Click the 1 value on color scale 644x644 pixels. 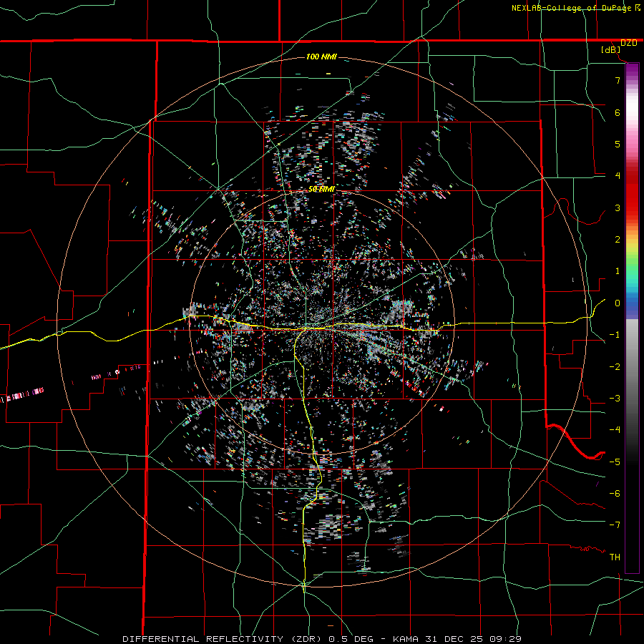pyautogui.click(x=618, y=271)
